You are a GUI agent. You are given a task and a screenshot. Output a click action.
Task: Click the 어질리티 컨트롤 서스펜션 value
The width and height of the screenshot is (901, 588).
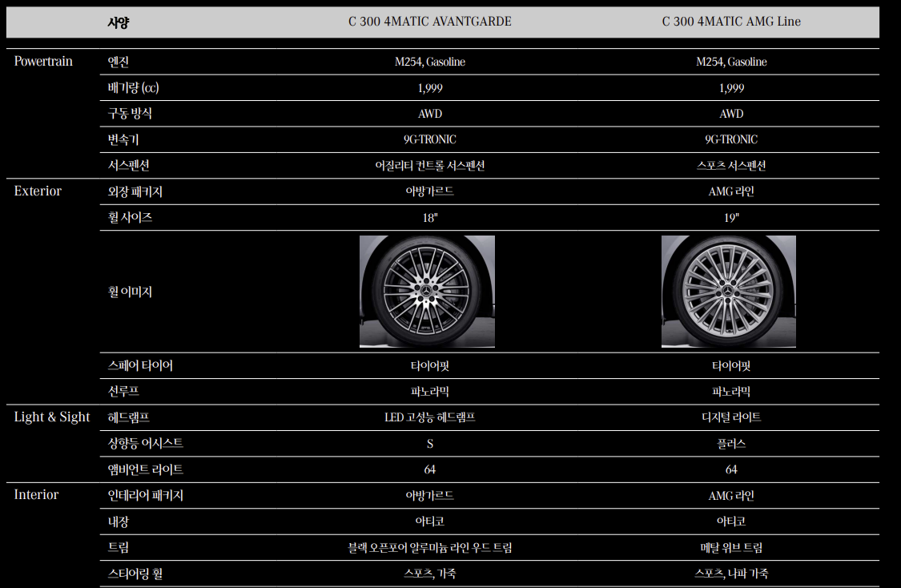[x=430, y=166]
